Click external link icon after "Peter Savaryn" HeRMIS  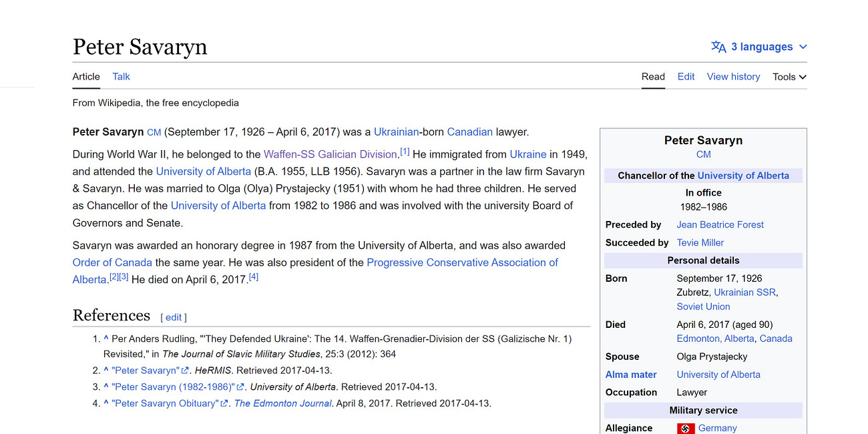186,371
